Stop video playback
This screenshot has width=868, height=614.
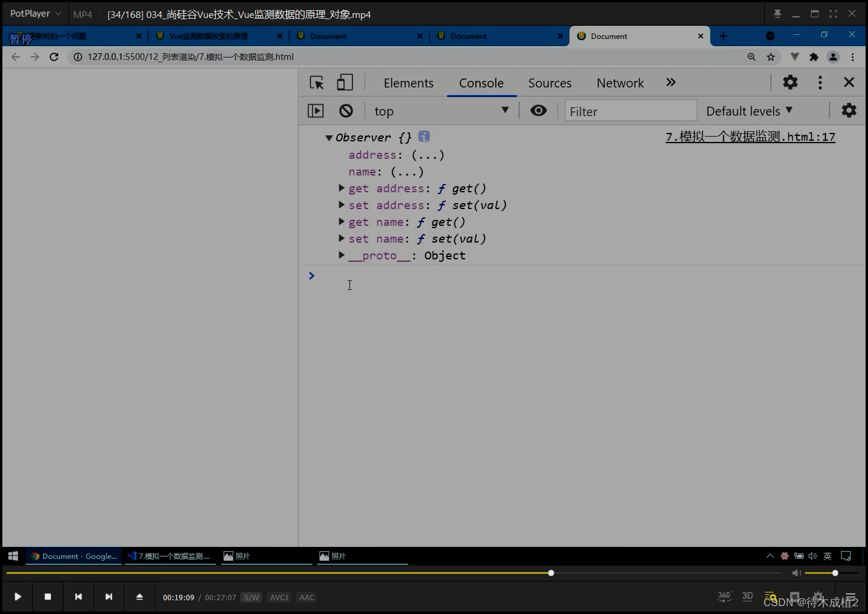48,597
